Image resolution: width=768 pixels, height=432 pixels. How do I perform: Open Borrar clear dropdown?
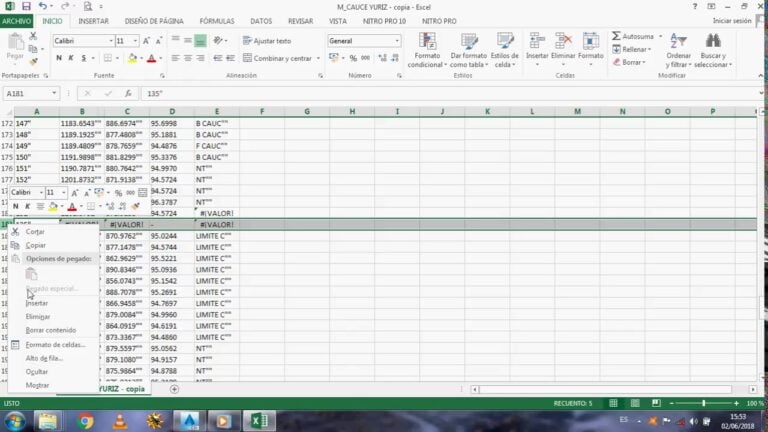click(629, 62)
